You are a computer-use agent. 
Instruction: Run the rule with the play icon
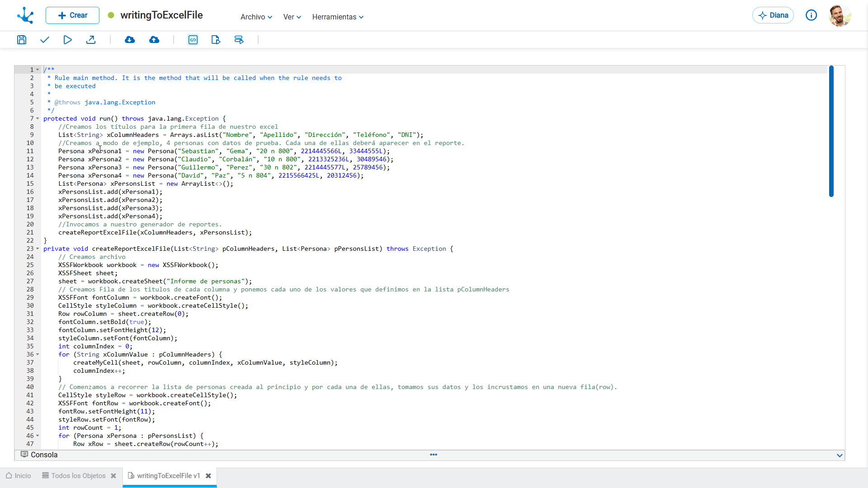(x=67, y=40)
